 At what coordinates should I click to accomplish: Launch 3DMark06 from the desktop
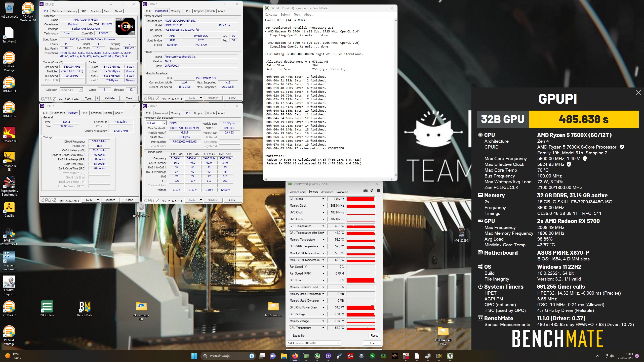pyautogui.click(x=9, y=110)
